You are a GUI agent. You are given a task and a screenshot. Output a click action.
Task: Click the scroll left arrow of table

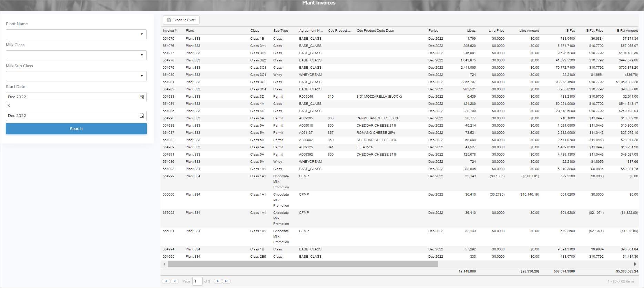(x=164, y=264)
